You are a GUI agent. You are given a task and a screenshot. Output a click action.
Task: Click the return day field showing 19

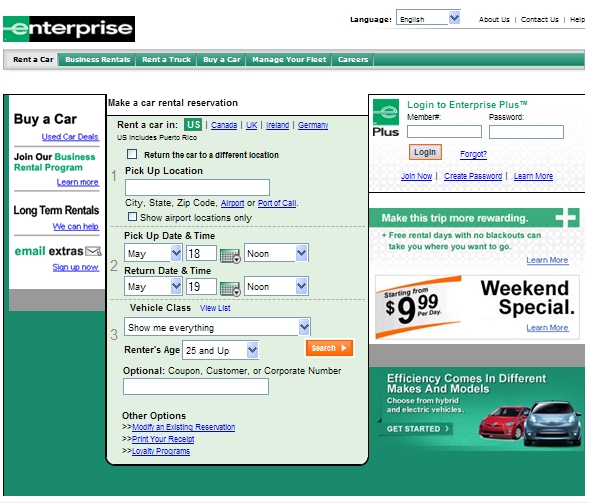coord(201,286)
